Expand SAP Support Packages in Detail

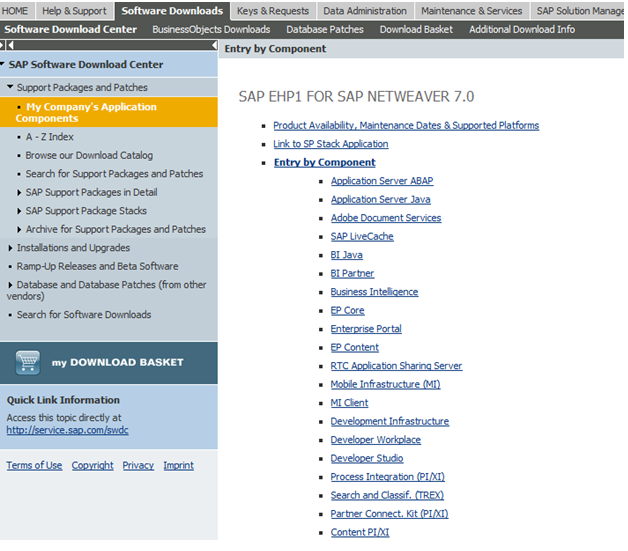pyautogui.click(x=19, y=193)
